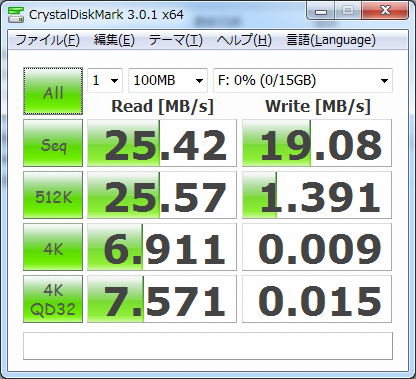
Task: Click the Write [MB/s] column header
Action: tap(318, 107)
